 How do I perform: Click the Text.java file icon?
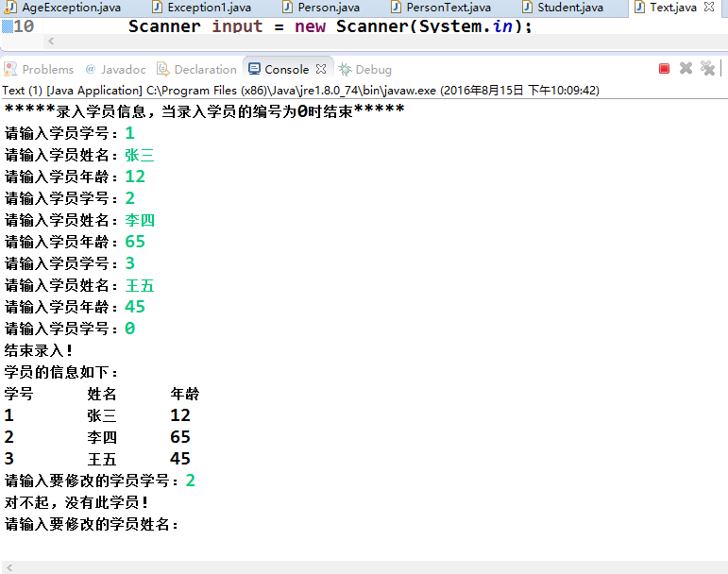(x=639, y=7)
